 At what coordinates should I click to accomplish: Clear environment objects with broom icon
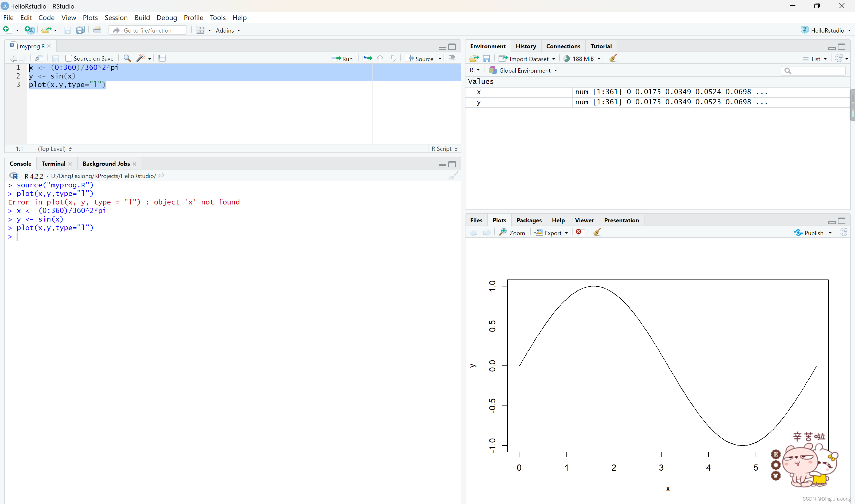point(613,58)
